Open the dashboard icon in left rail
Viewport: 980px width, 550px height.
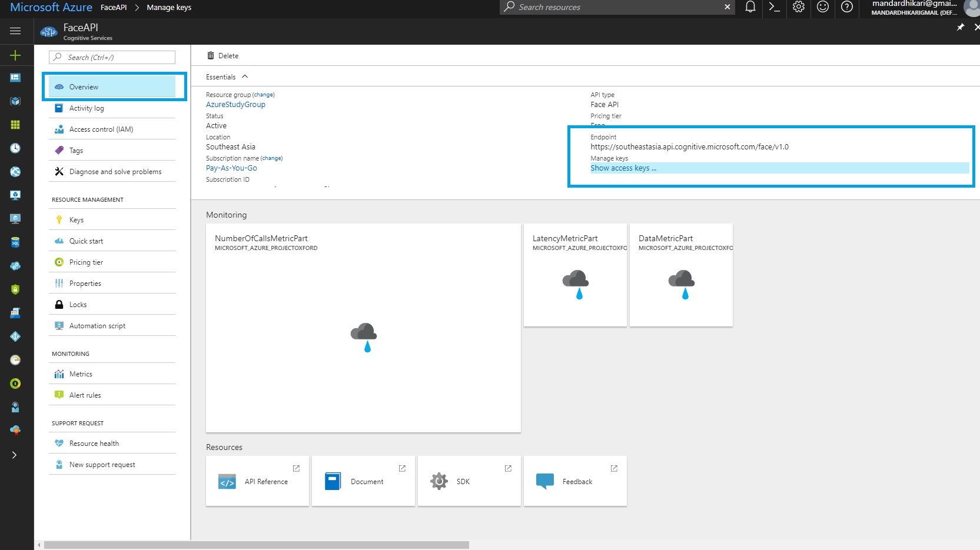[x=15, y=78]
